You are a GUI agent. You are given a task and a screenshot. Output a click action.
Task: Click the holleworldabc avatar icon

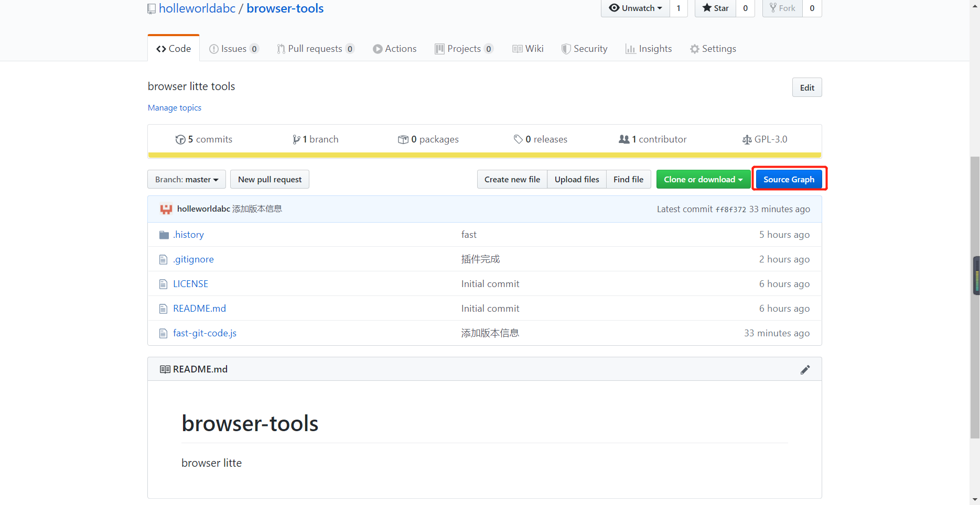point(166,209)
